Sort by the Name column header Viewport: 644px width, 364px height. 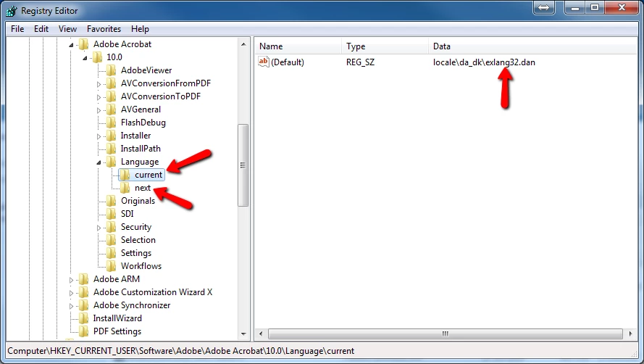(298, 46)
